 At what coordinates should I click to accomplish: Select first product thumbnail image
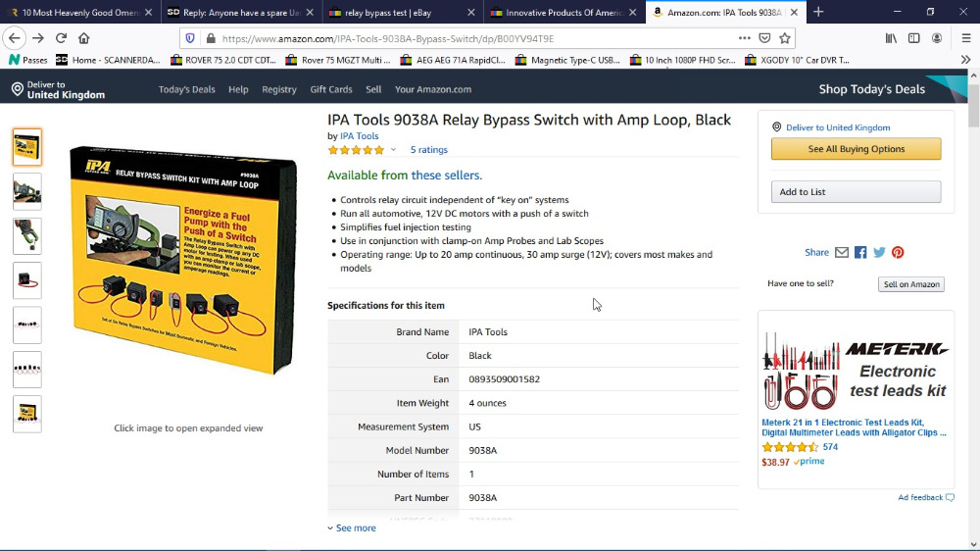pos(27,147)
